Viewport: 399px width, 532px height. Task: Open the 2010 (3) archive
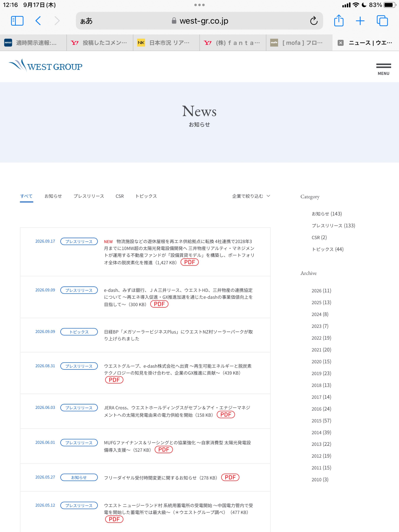click(320, 480)
